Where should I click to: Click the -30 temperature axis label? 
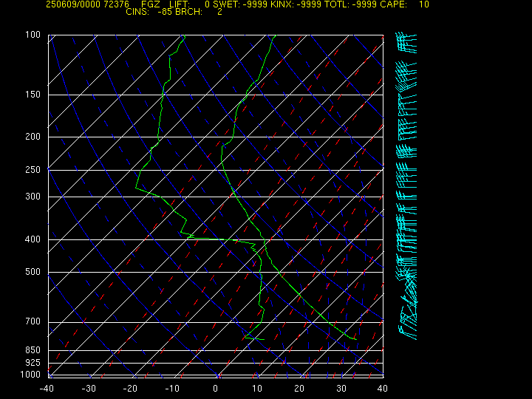click(x=89, y=389)
